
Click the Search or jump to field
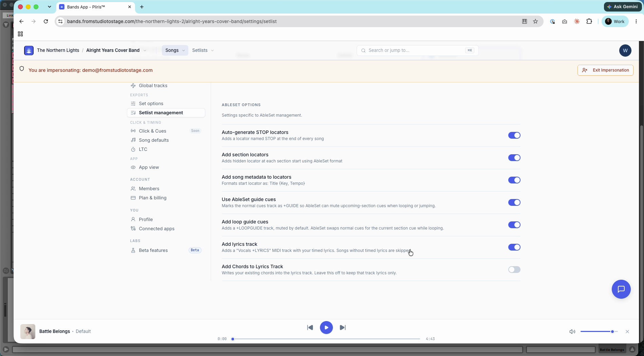point(417,51)
